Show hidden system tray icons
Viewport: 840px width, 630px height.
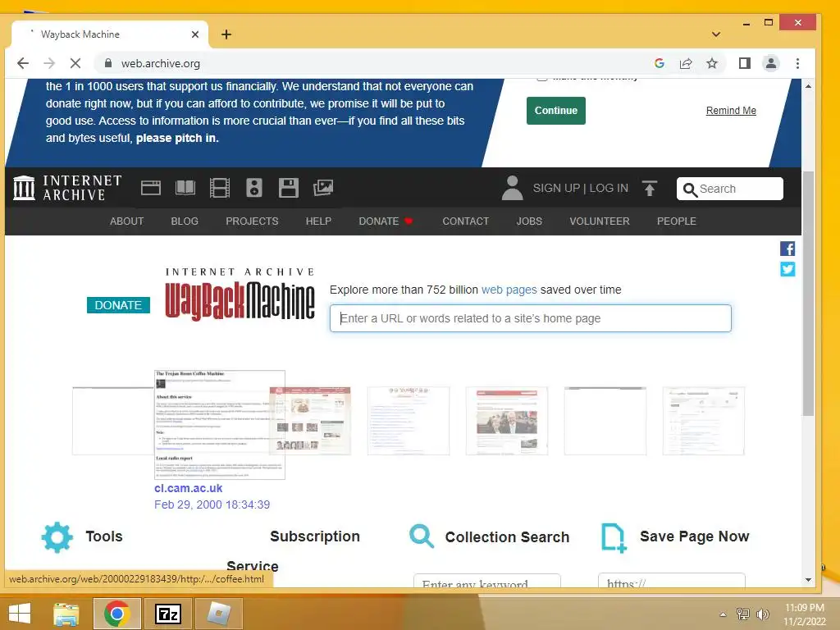(723, 614)
